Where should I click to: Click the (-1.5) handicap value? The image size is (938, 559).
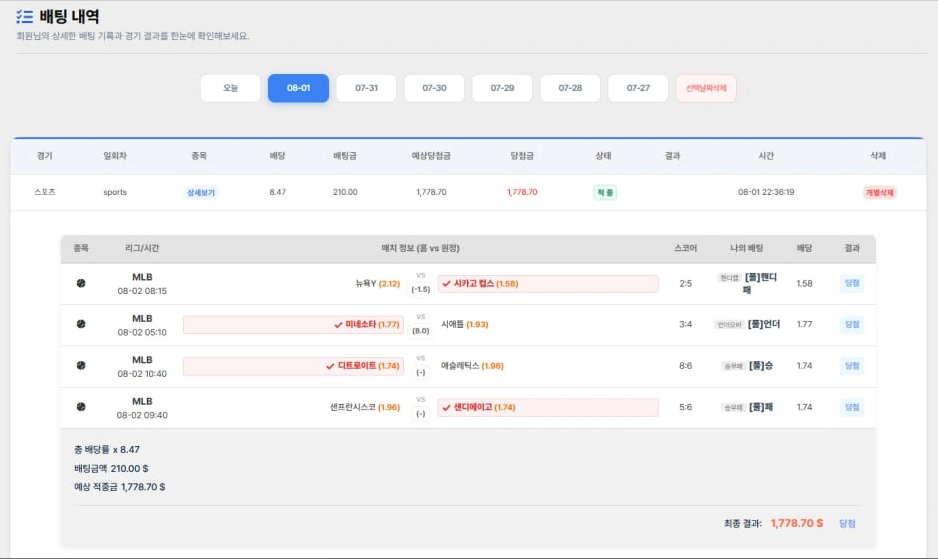point(421,290)
